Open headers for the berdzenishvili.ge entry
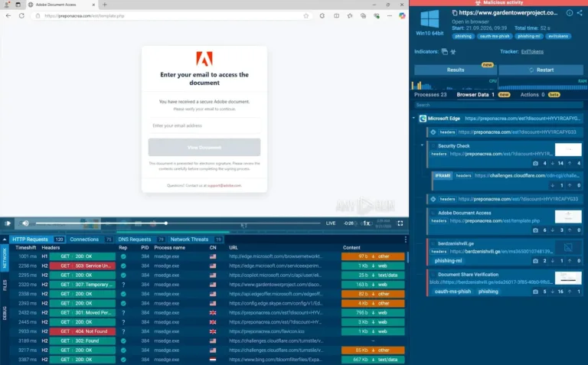Screen dimensions: 588x365 tap(439, 252)
